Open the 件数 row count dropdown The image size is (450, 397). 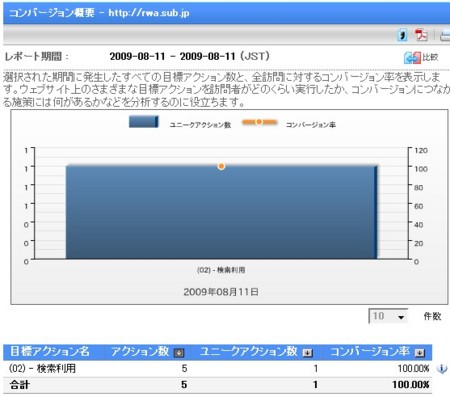pyautogui.click(x=388, y=316)
